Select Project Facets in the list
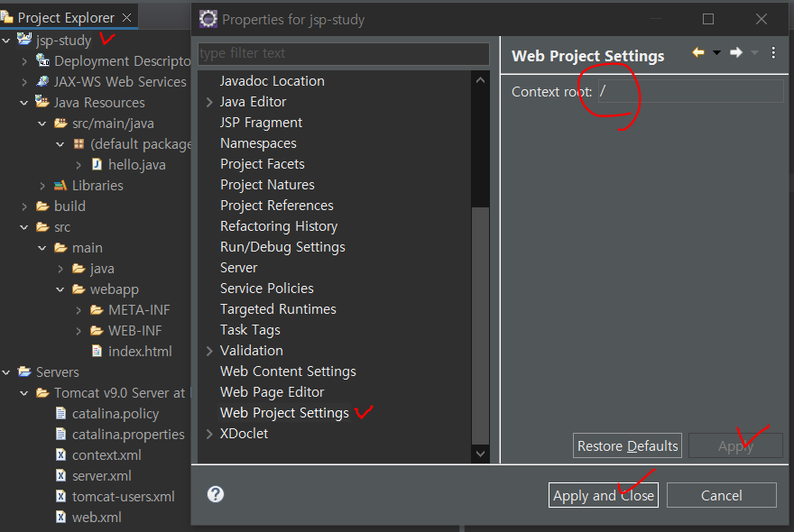The height and width of the screenshot is (532, 794). 262,164
